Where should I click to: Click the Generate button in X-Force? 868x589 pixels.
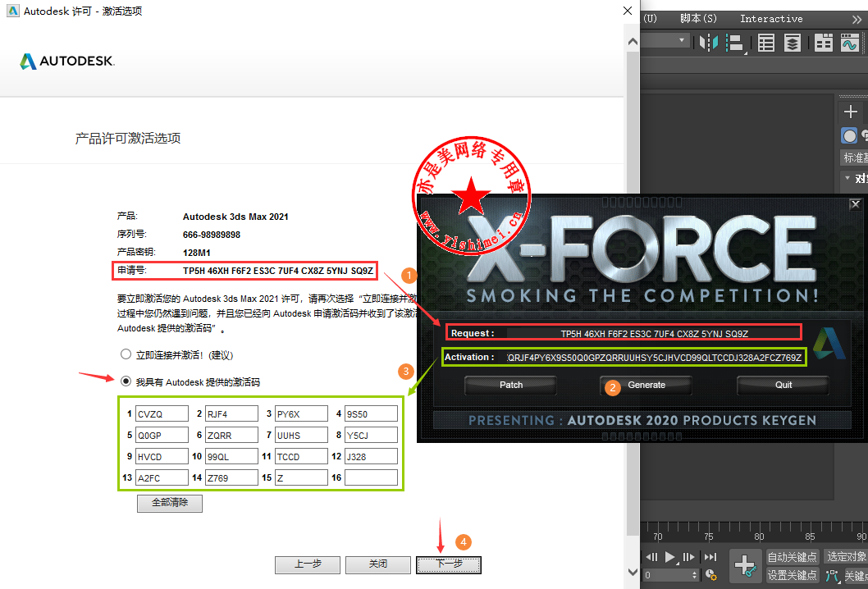tap(646, 385)
